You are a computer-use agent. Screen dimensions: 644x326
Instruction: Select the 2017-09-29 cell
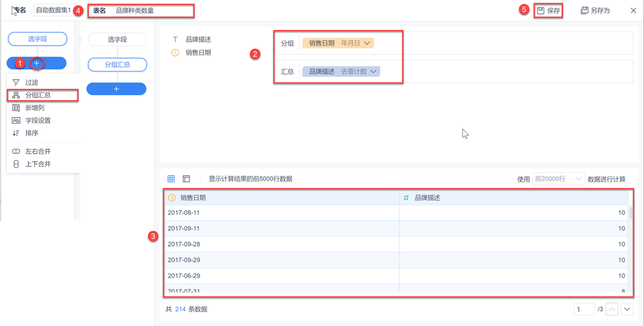(282, 260)
